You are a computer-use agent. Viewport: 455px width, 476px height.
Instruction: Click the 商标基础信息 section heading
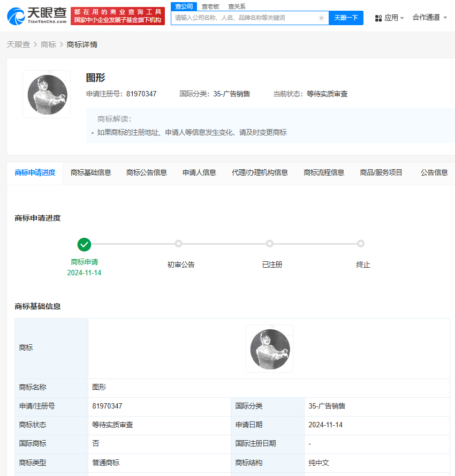(37, 307)
